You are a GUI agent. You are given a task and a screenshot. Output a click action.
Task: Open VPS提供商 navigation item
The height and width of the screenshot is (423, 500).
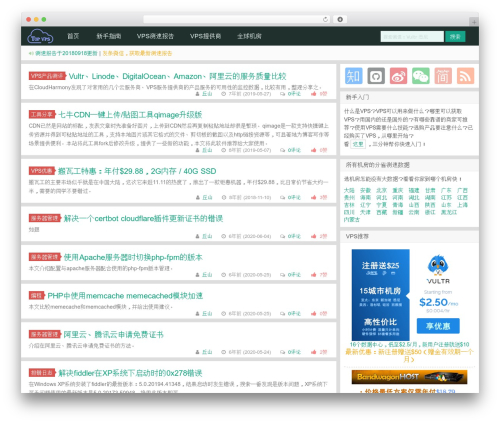click(206, 36)
